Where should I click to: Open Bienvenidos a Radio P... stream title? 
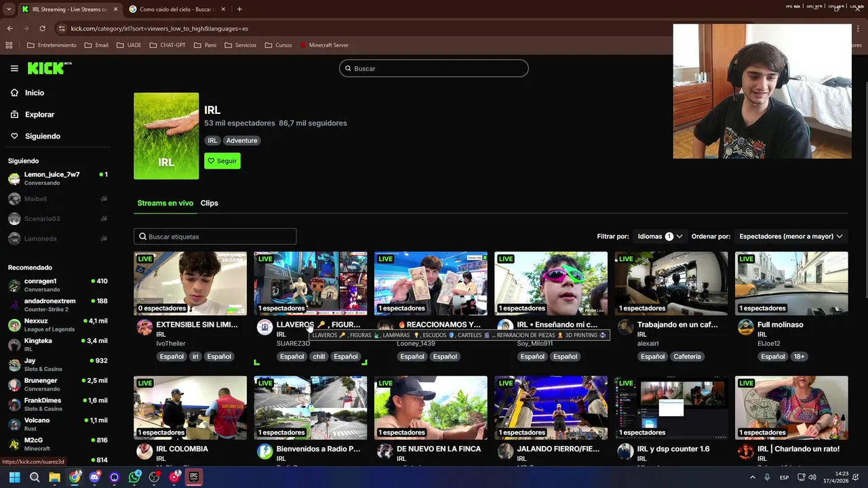(318, 449)
